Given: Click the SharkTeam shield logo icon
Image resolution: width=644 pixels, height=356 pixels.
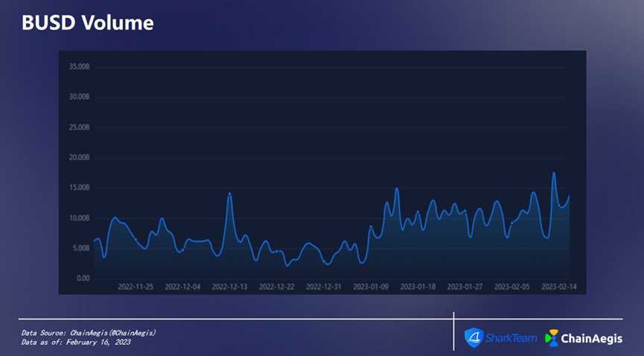Looking at the screenshot, I should click(x=474, y=338).
